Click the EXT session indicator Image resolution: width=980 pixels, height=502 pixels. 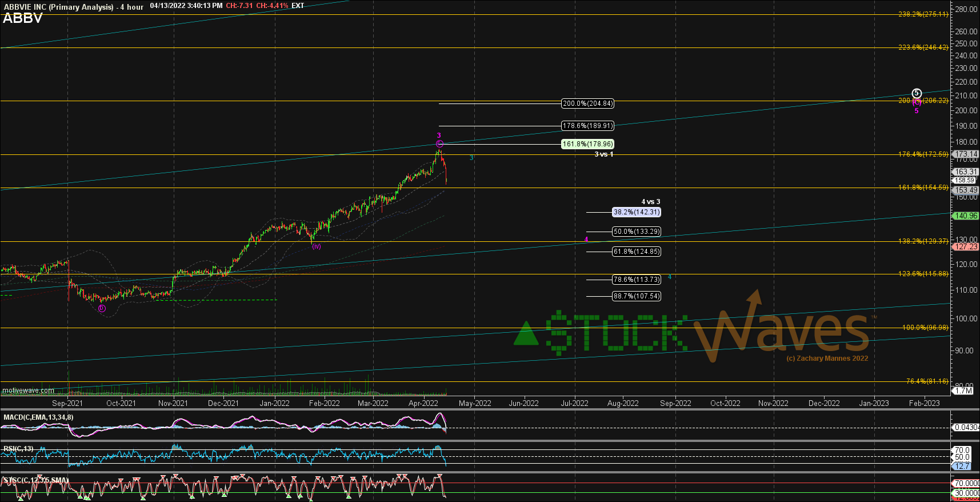[298, 6]
